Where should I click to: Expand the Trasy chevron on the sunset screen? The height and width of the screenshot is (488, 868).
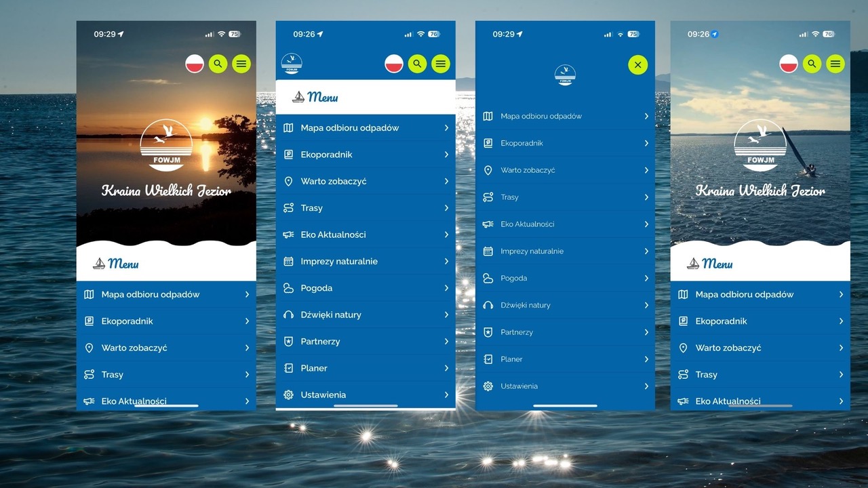247,375
